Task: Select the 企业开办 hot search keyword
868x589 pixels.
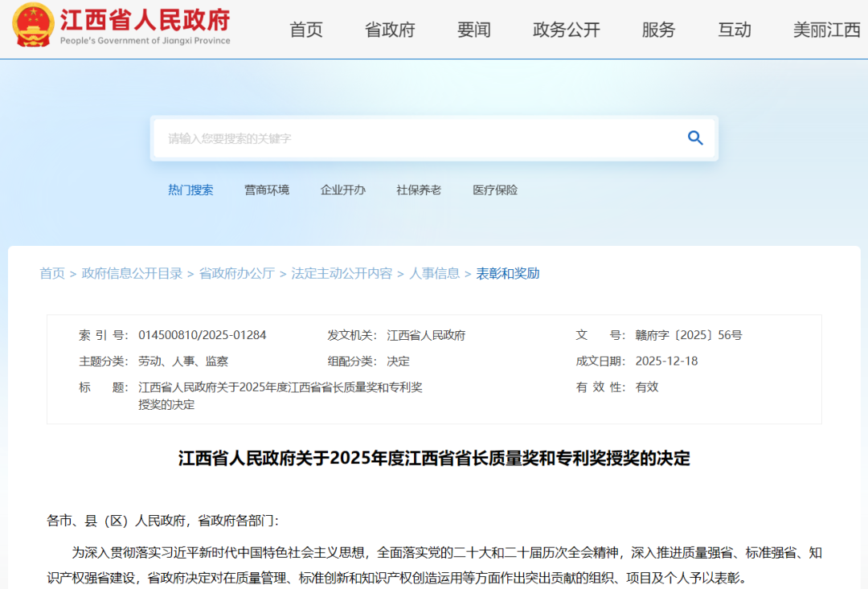Action: (344, 190)
